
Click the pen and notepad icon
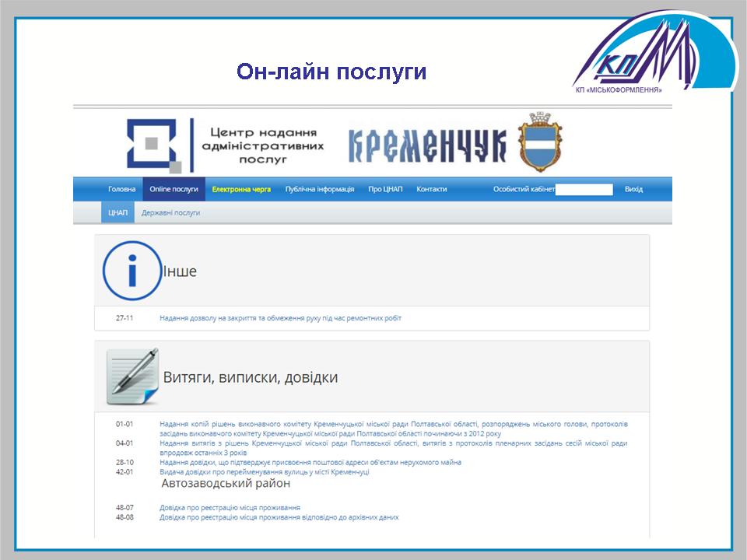pyautogui.click(x=132, y=376)
